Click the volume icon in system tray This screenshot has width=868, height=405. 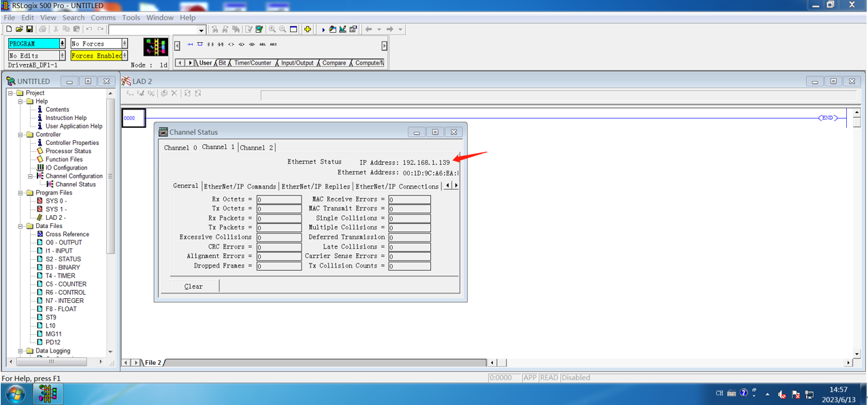pos(782,394)
